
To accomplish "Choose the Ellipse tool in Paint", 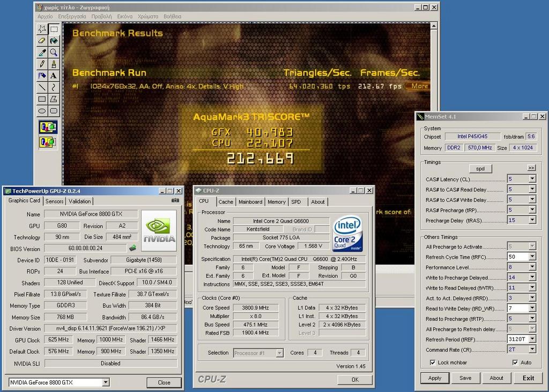I will 42,111.
